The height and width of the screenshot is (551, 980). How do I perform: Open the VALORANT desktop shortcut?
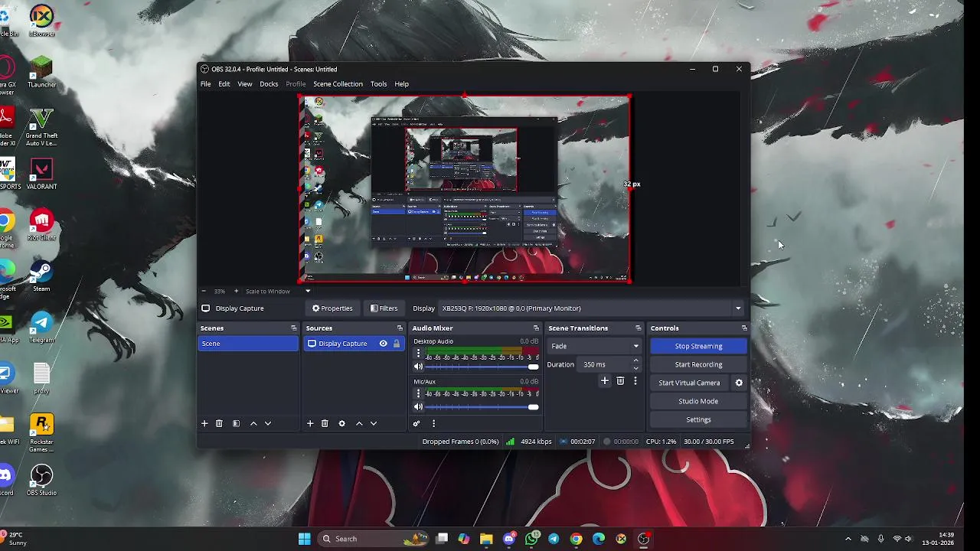coord(41,174)
